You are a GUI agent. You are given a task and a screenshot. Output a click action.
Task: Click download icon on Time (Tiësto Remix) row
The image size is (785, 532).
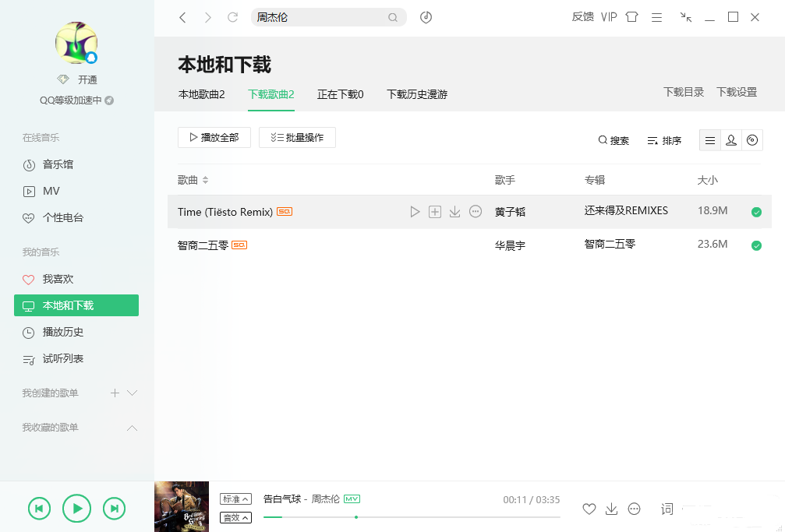[x=455, y=212]
